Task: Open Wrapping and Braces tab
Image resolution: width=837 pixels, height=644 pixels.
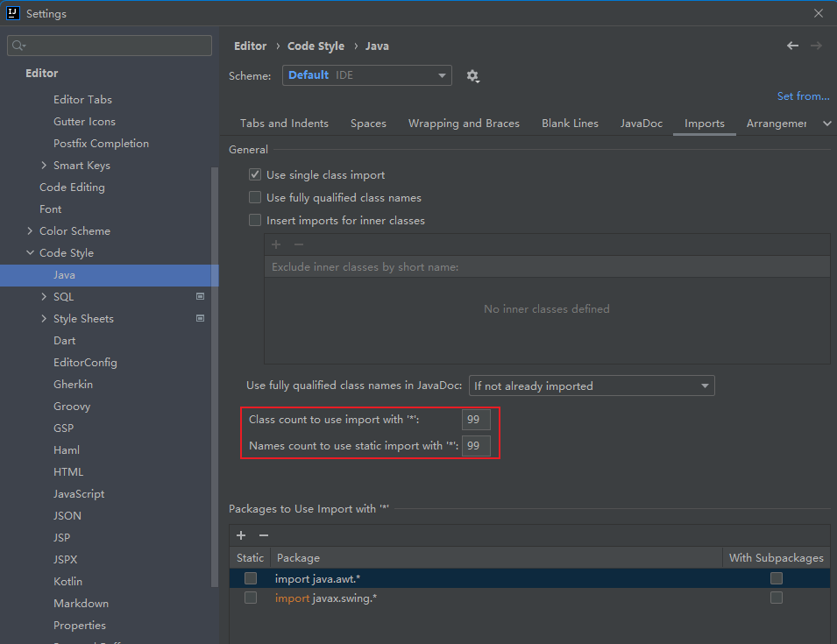Action: 464,124
